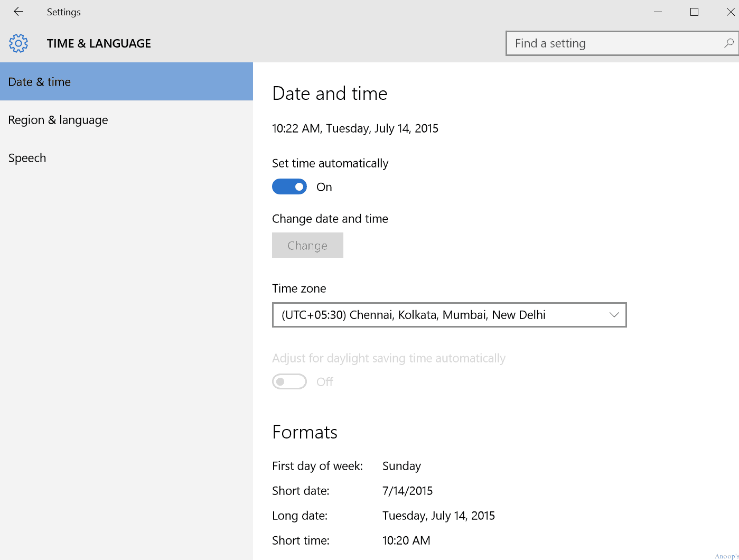Click the 'On' toggle state label

pos(324,187)
